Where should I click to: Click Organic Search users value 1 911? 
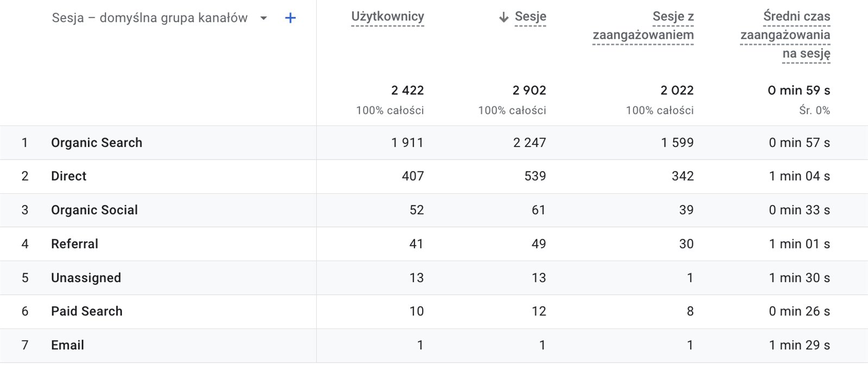click(407, 143)
